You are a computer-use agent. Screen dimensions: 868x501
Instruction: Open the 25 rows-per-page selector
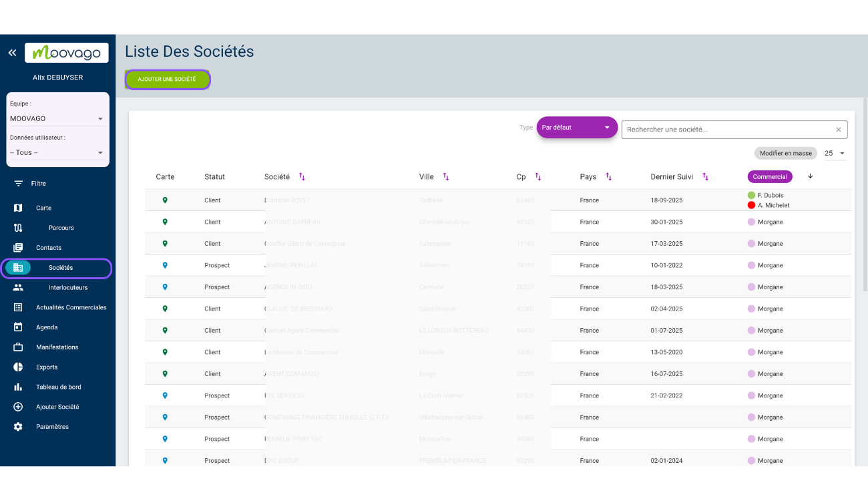pyautogui.click(x=835, y=153)
